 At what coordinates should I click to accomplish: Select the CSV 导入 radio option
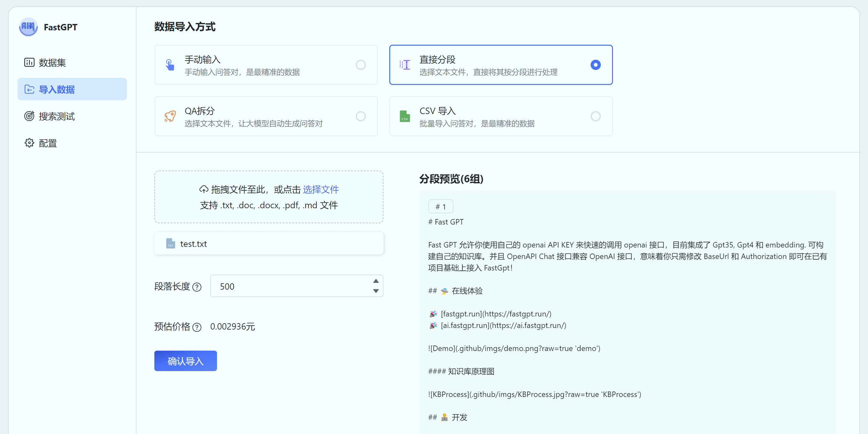pos(595,116)
